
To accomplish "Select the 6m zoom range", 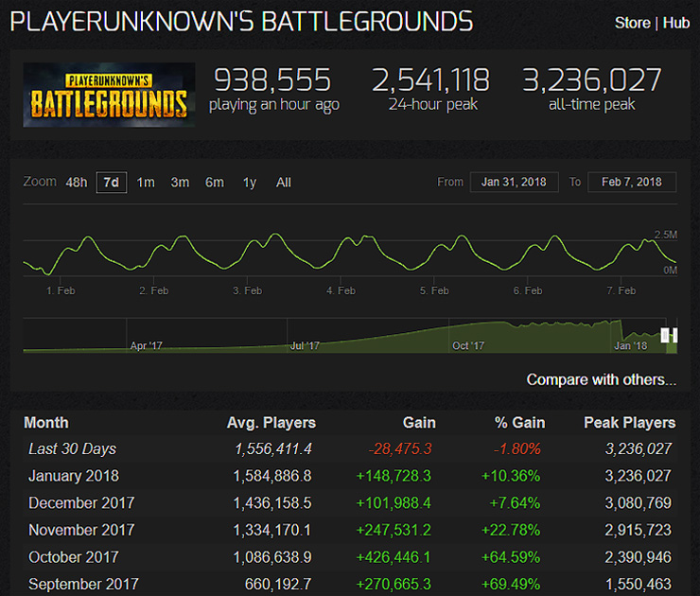I will coord(215,183).
